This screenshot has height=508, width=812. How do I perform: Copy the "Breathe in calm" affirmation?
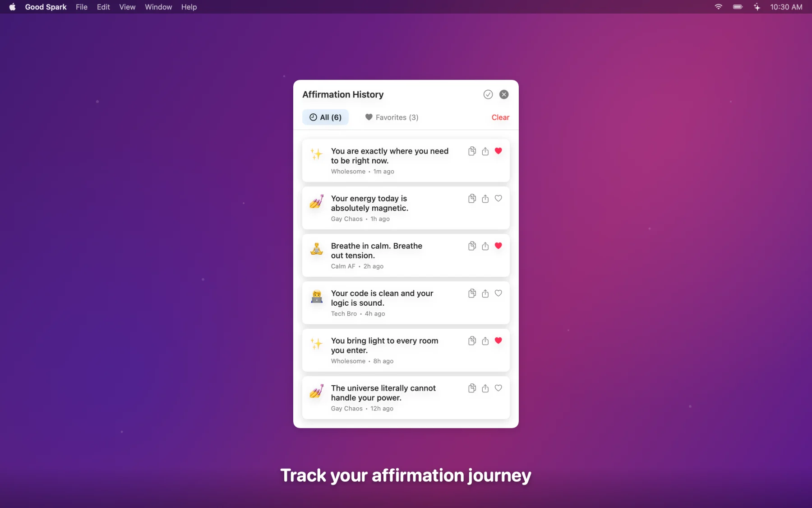[472, 246]
